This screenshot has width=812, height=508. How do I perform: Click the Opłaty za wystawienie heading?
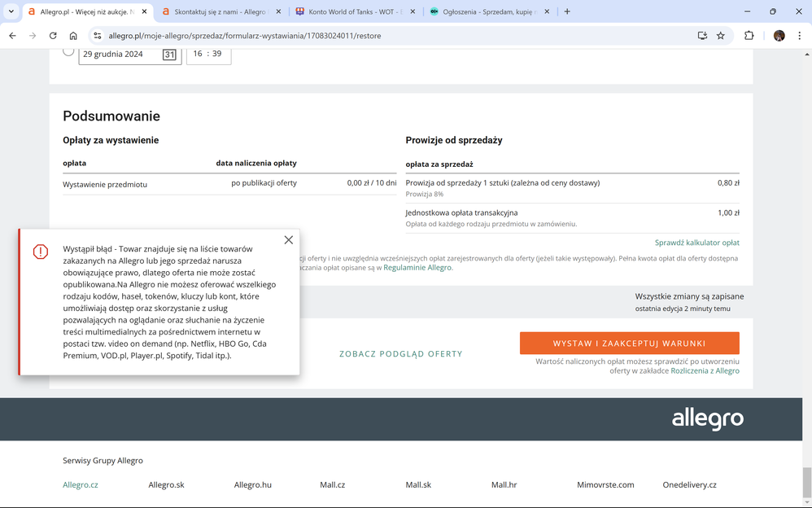pos(111,140)
